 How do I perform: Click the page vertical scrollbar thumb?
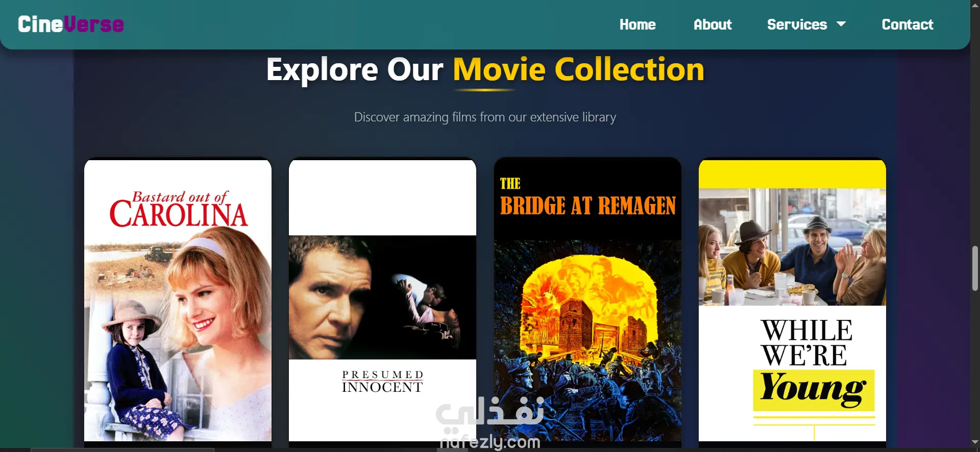click(x=975, y=268)
